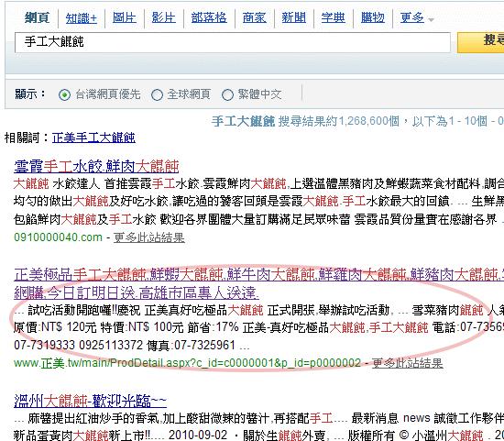Focus the search box containing 手工大餛飩
The width and height of the screenshot is (504, 441).
233,42
